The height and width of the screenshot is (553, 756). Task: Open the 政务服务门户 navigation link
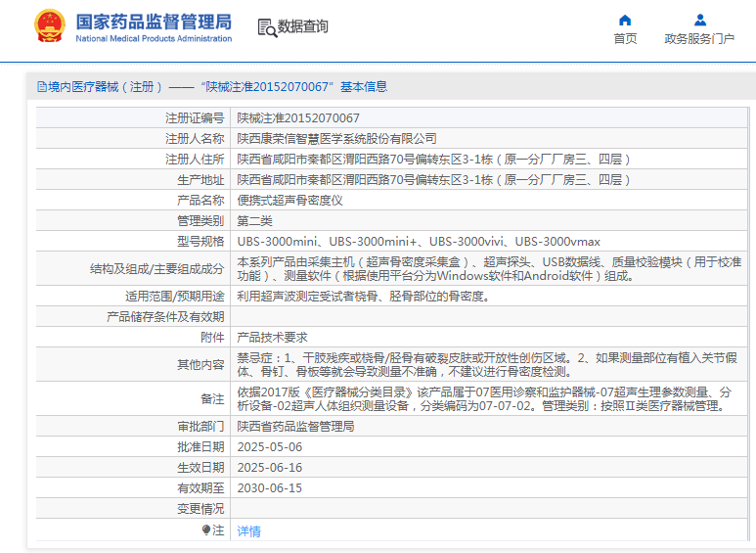699,39
